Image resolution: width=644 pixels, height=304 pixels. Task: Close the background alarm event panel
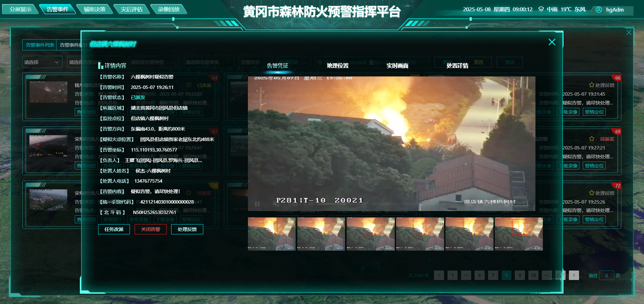point(629,32)
